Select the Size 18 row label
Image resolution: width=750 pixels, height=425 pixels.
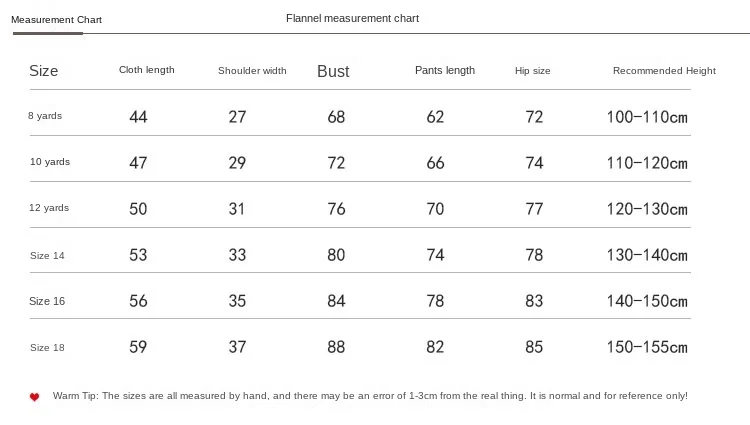coord(47,348)
